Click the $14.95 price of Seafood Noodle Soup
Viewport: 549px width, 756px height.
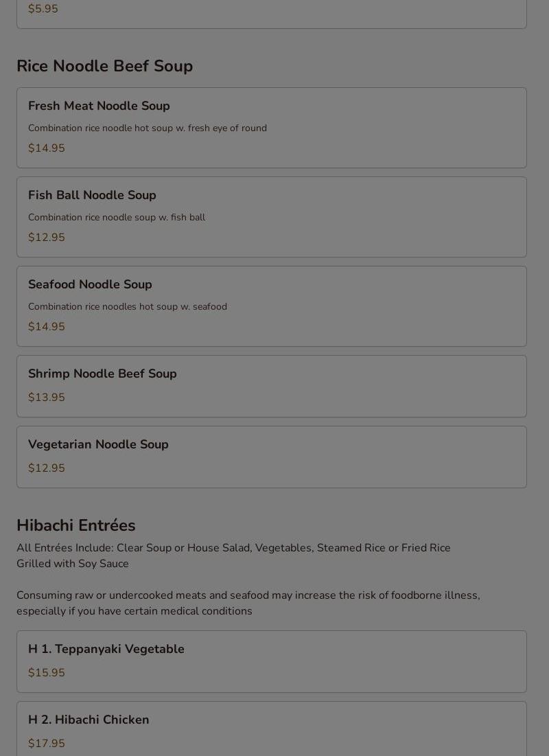pyautogui.click(x=46, y=326)
